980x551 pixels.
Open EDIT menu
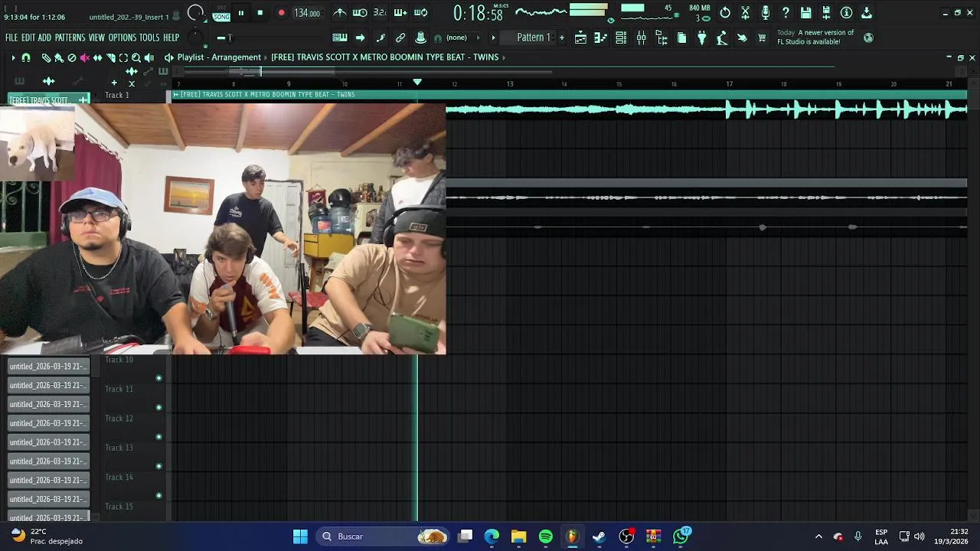point(28,37)
